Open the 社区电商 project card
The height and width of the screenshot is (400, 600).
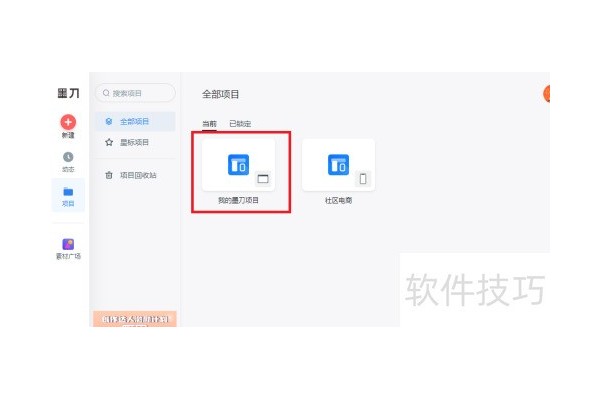338,165
